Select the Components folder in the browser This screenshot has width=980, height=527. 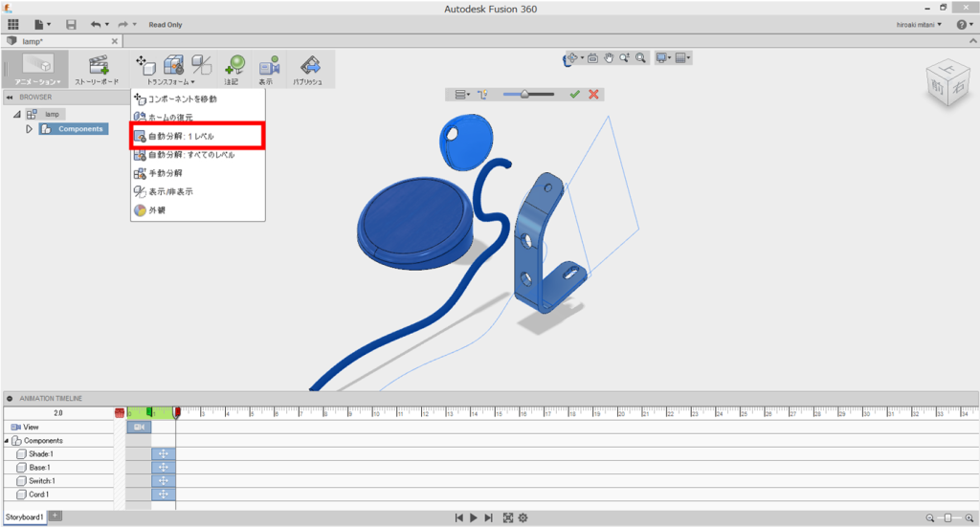point(74,128)
